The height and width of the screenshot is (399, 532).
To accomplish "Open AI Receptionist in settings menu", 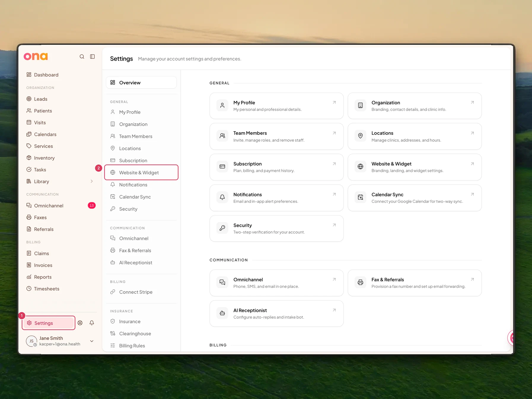I will [x=141, y=263].
